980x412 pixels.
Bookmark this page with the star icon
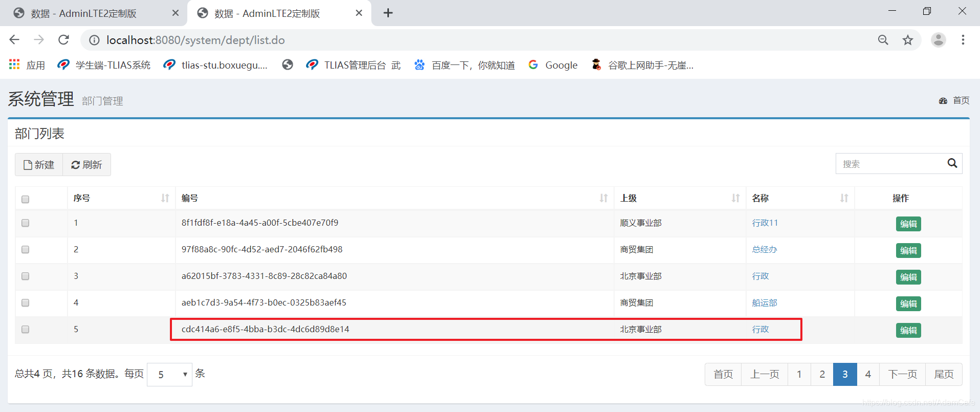(908, 40)
